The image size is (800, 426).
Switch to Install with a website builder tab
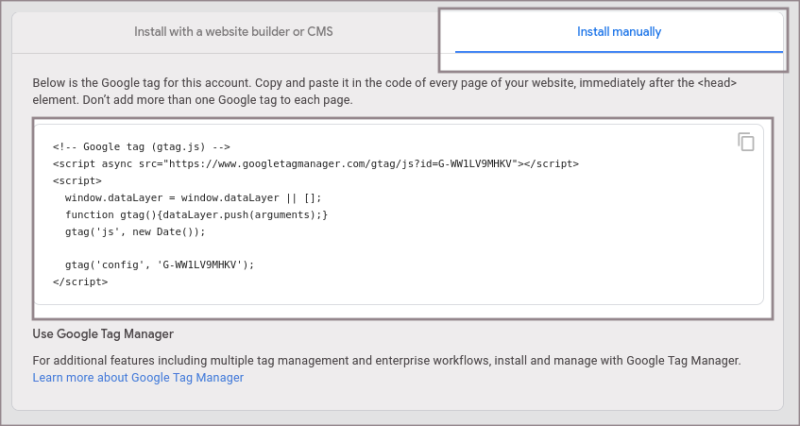(233, 32)
